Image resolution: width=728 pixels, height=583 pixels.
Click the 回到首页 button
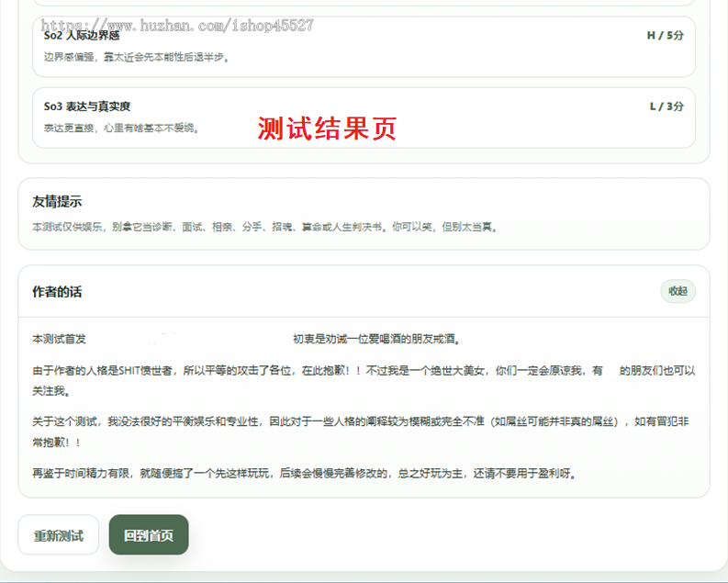coord(149,534)
